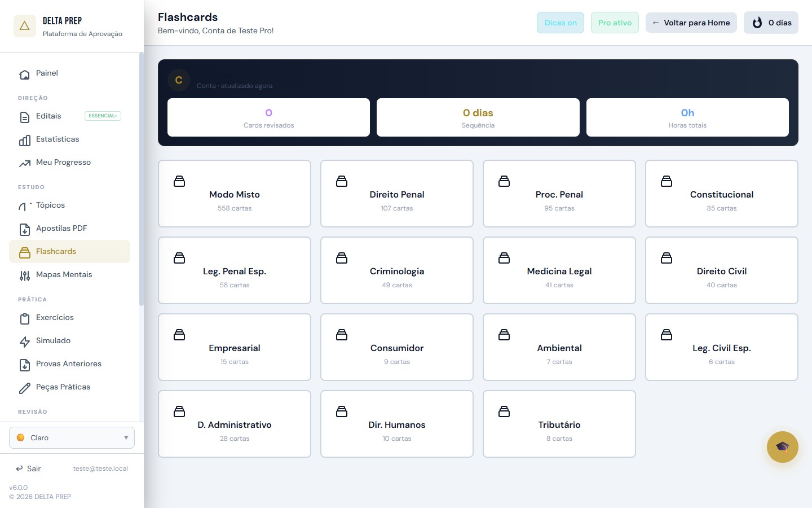Toggle the Dicas on button
The width and height of the screenshot is (812, 508).
tap(560, 23)
